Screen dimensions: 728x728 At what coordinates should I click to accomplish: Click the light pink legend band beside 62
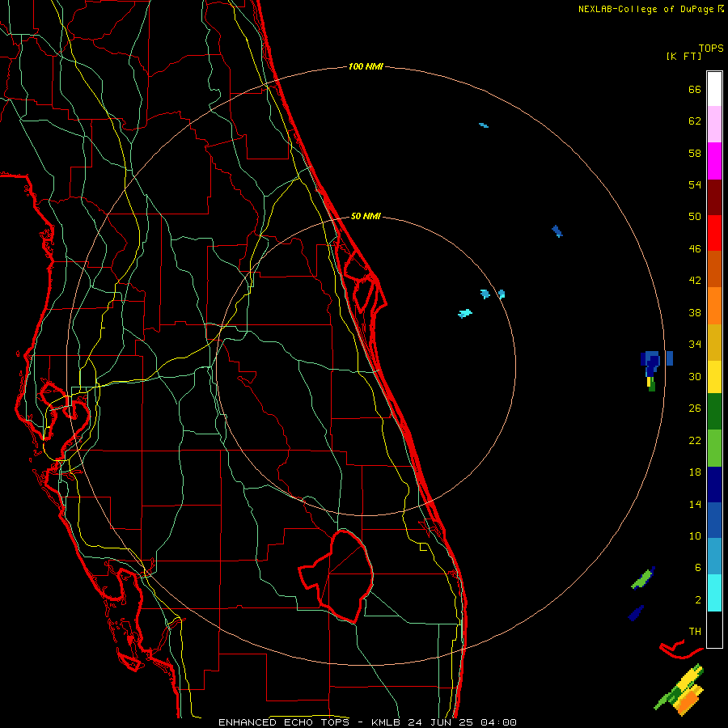pos(714,125)
